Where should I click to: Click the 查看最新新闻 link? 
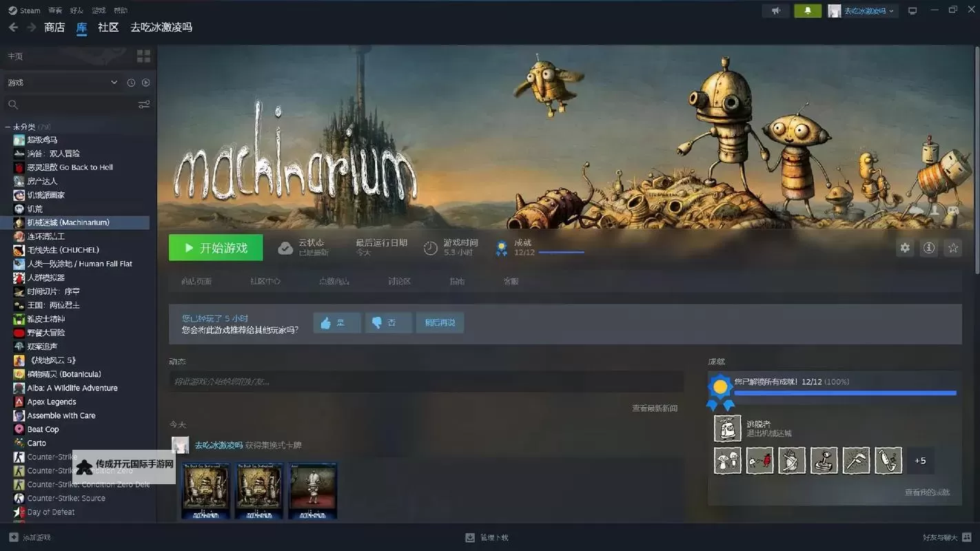[x=655, y=408]
